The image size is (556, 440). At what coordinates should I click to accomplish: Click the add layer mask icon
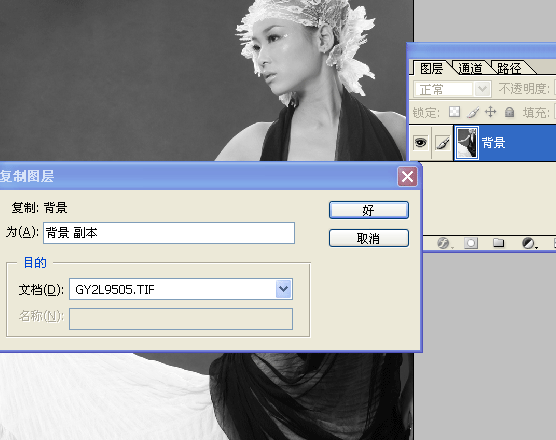(x=471, y=243)
